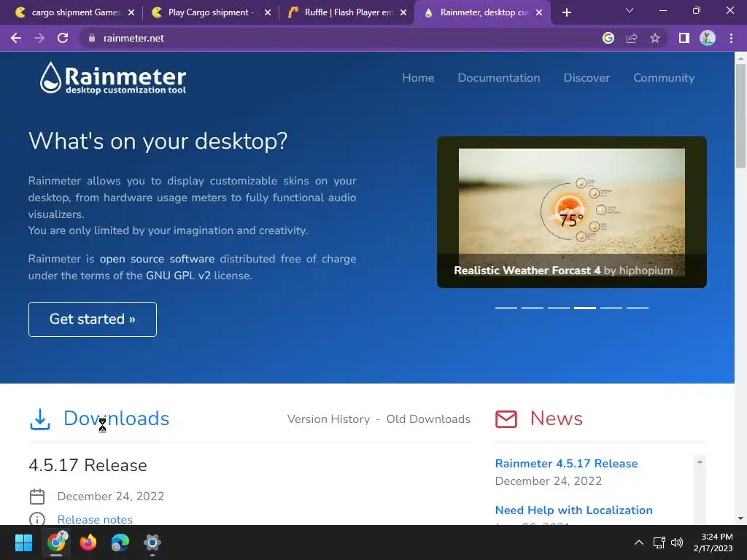Bookmark this page with the star icon
Screen dimensions: 747x560
point(655,38)
